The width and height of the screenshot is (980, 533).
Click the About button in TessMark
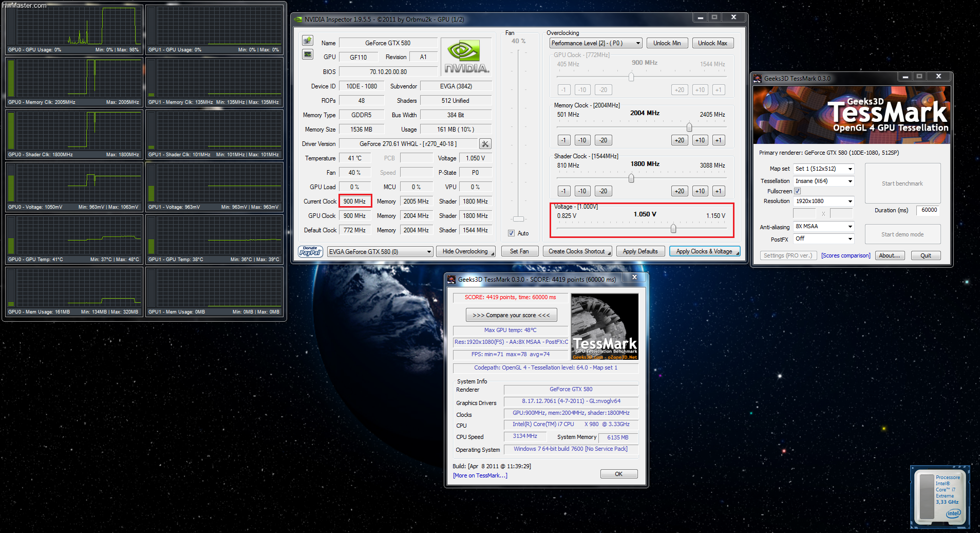889,255
